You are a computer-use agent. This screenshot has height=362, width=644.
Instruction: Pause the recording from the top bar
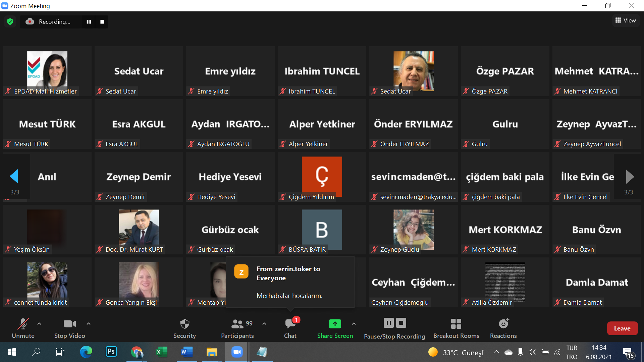(x=89, y=22)
